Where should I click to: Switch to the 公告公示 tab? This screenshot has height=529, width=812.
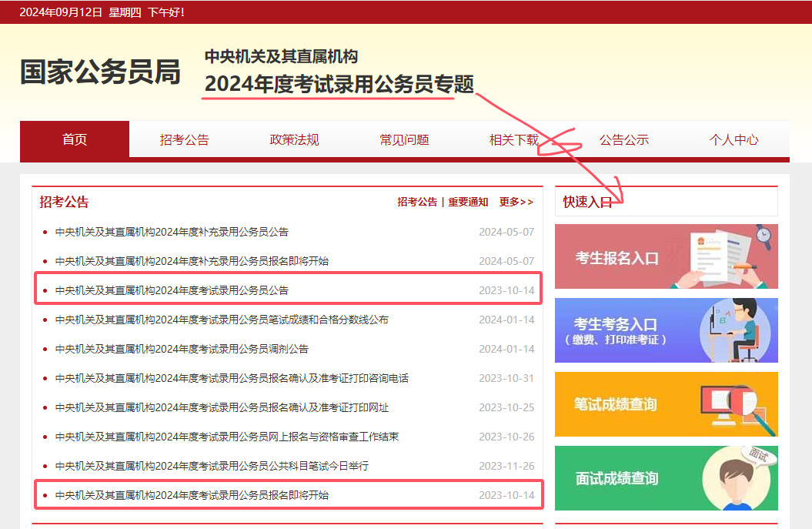624,140
